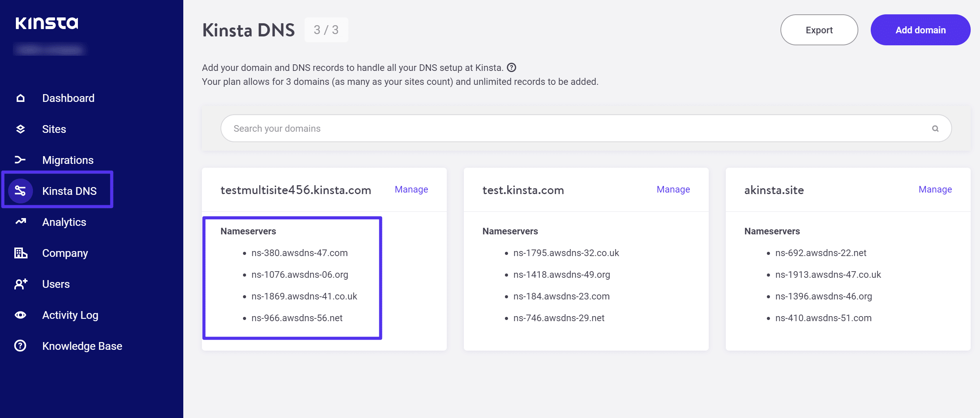
Task: Click the search magnifier icon
Action: pyautogui.click(x=936, y=128)
